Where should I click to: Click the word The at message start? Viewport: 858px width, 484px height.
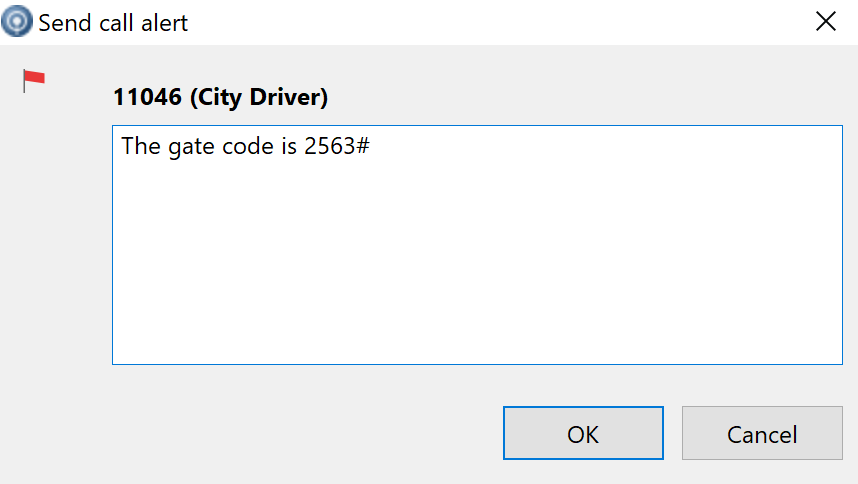point(141,146)
